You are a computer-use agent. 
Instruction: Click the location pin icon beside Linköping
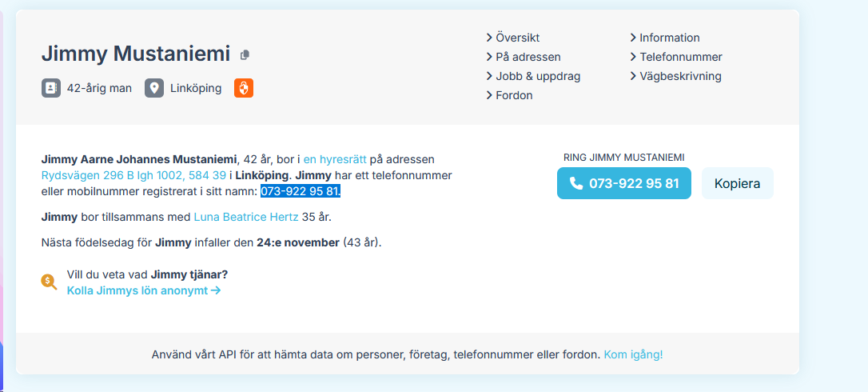pyautogui.click(x=154, y=88)
